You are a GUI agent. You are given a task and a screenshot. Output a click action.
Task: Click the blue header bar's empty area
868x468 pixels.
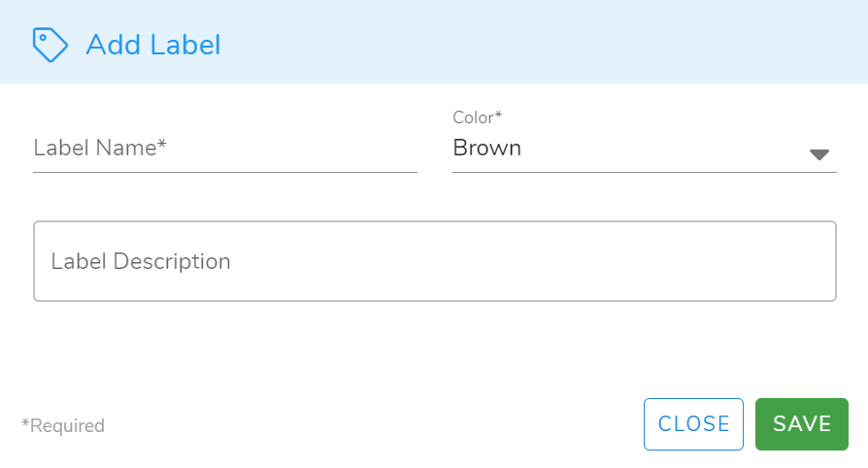(x=544, y=43)
